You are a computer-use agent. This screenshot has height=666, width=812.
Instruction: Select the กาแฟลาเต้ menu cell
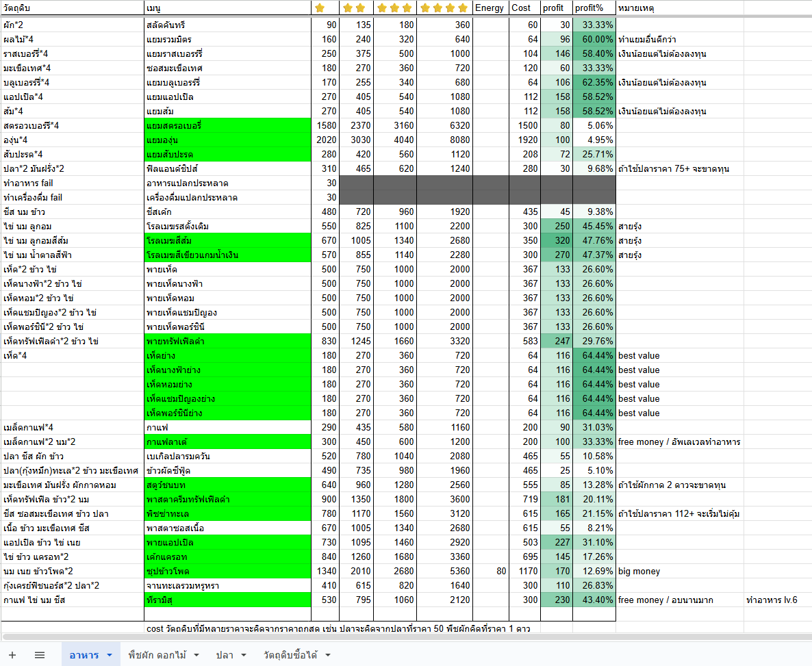pos(228,441)
